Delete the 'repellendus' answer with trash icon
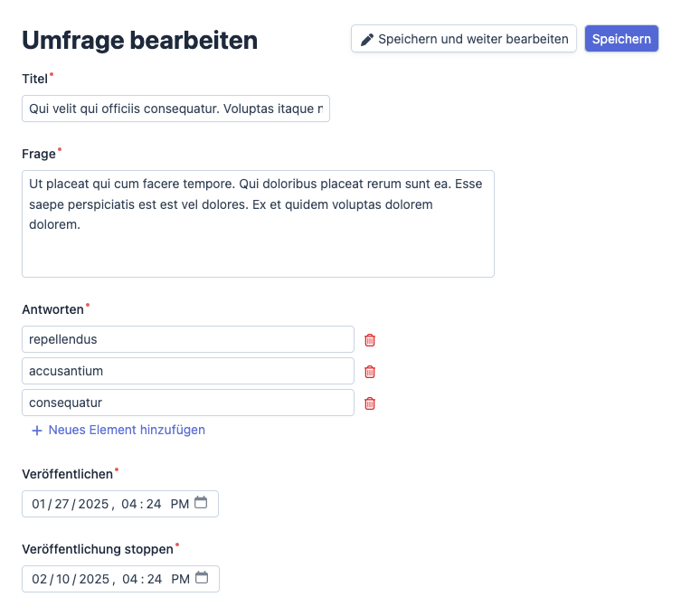This screenshot has width=681, height=616. click(370, 340)
